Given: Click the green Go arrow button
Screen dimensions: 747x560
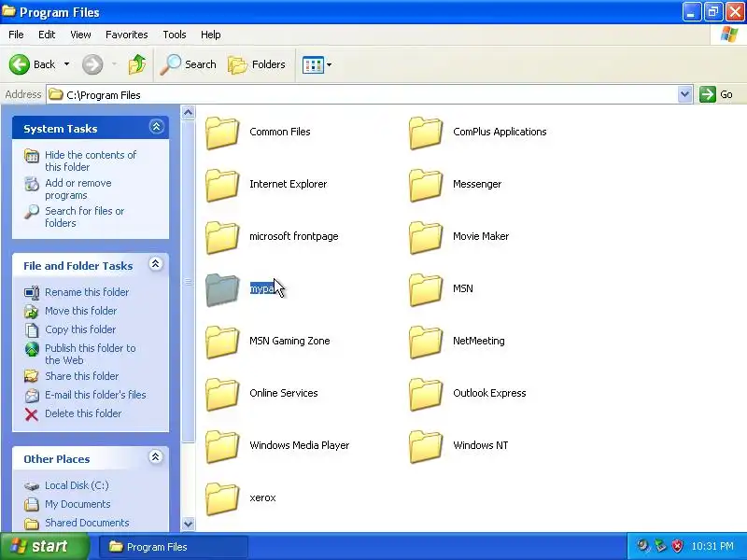Looking at the screenshot, I should 708,94.
